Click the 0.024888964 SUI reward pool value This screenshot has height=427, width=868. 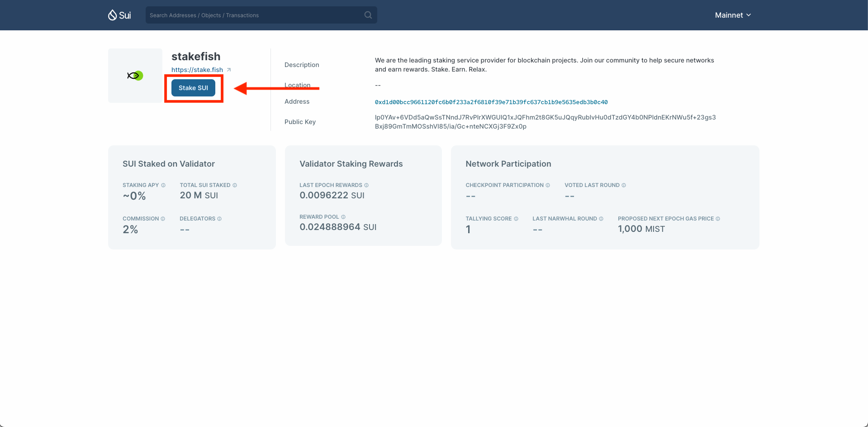click(x=338, y=227)
